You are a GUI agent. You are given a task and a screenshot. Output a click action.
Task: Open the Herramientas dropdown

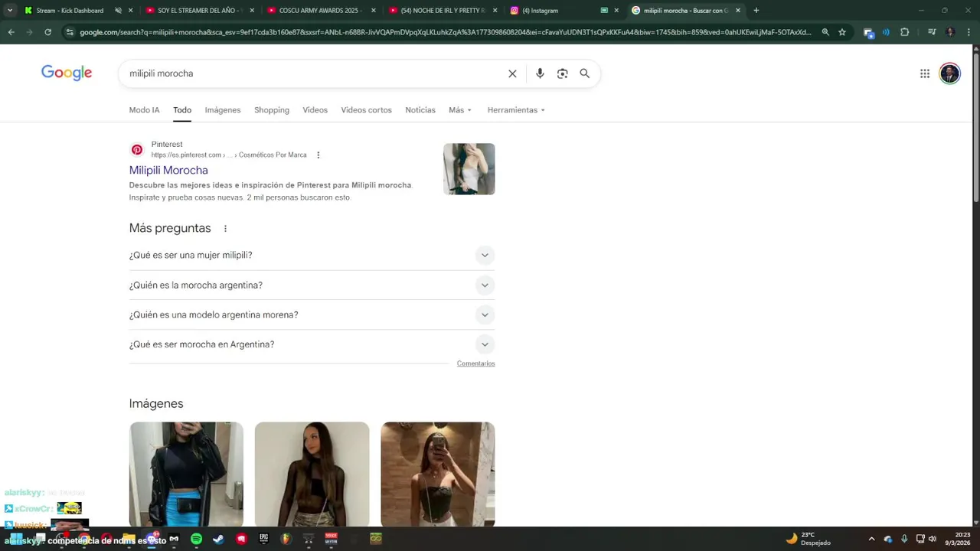click(x=516, y=110)
